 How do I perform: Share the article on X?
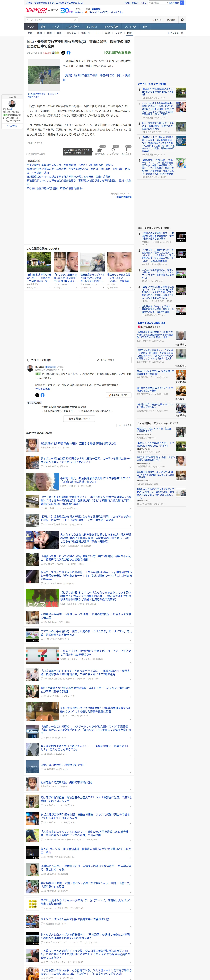63,53
